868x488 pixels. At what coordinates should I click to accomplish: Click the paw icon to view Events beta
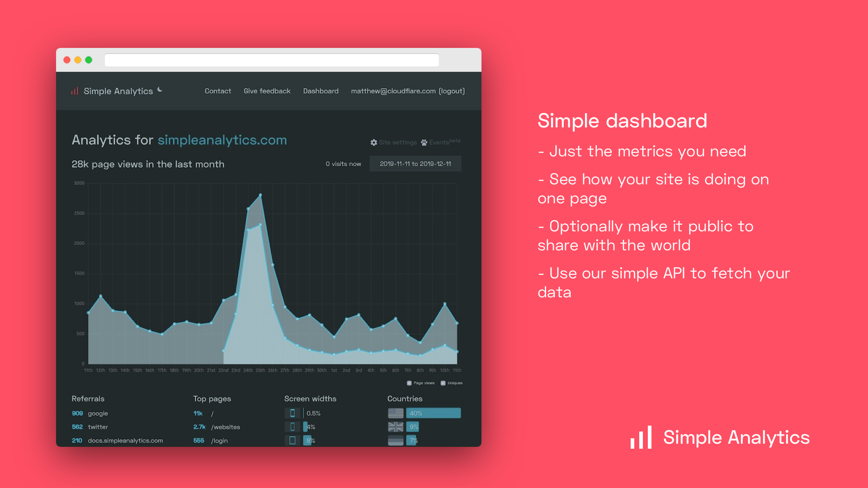[x=424, y=142]
